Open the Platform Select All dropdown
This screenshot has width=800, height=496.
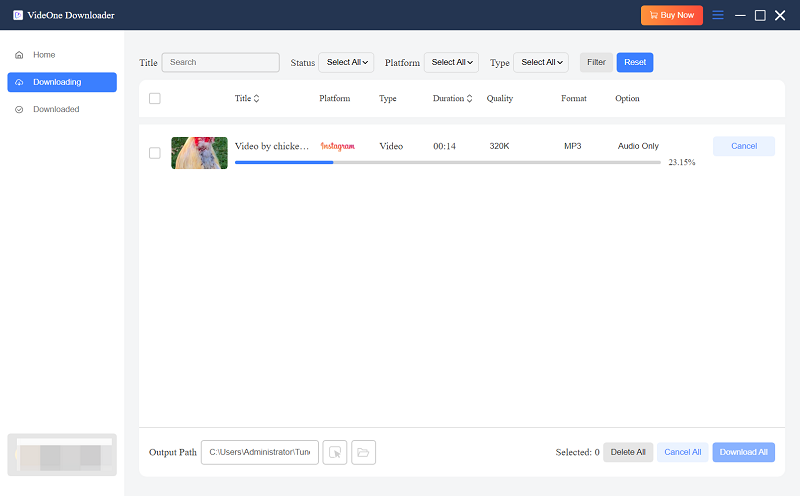tap(451, 62)
